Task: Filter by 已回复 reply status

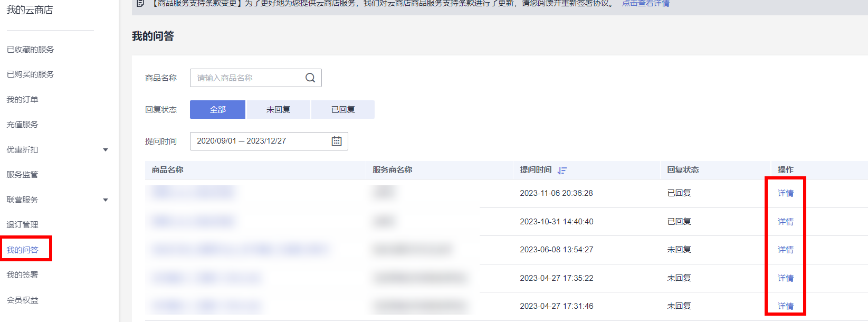Action: coord(343,110)
